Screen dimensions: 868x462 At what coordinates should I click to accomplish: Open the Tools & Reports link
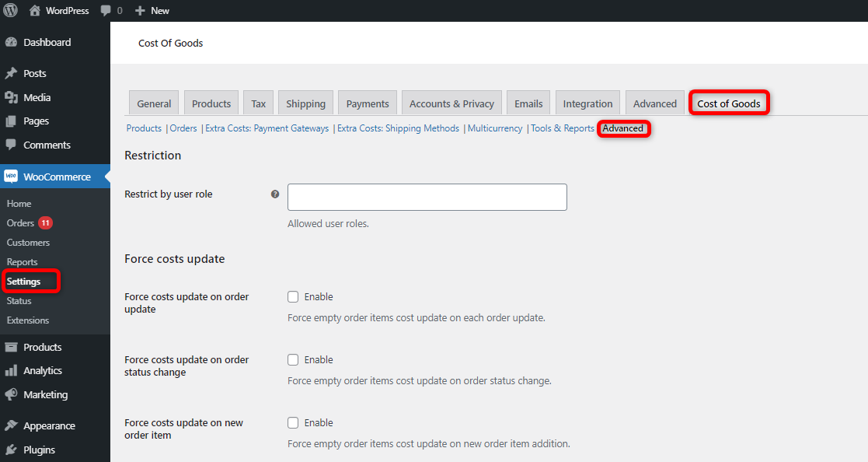(x=563, y=128)
